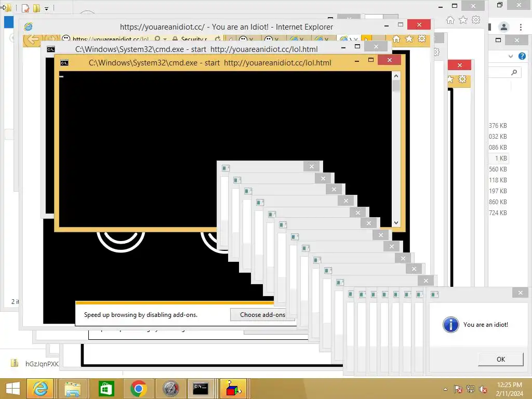Close the frontmost You are an idiot dialog

521,293
